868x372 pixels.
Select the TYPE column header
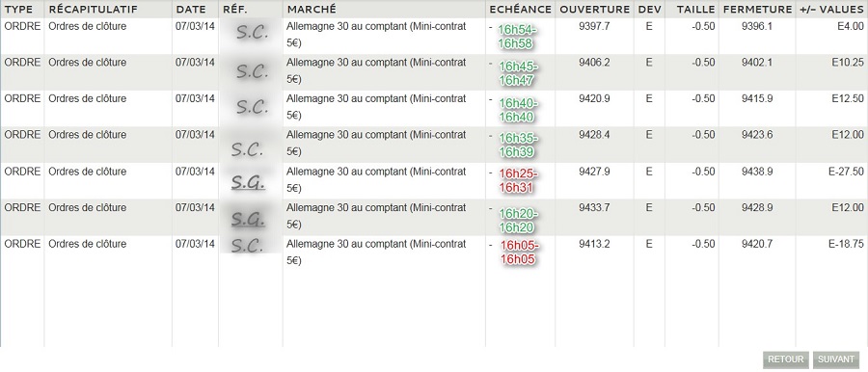[19, 10]
